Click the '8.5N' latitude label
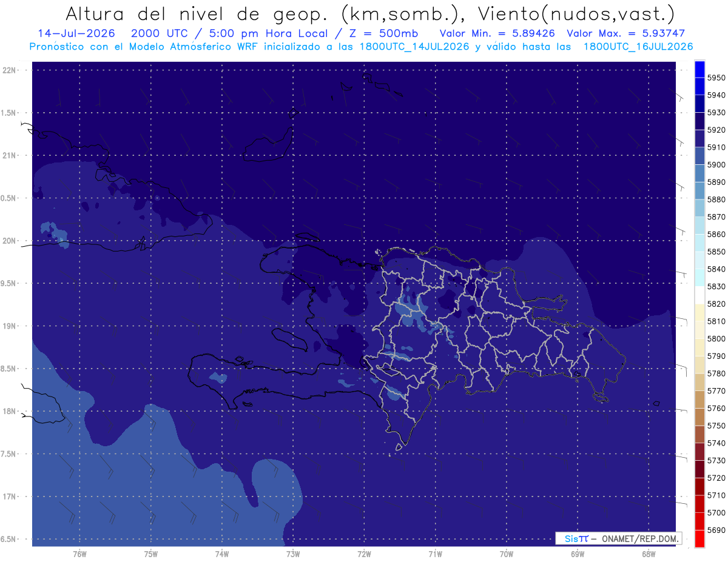Image resolution: width=728 pixels, height=562 pixels. pos(9,369)
